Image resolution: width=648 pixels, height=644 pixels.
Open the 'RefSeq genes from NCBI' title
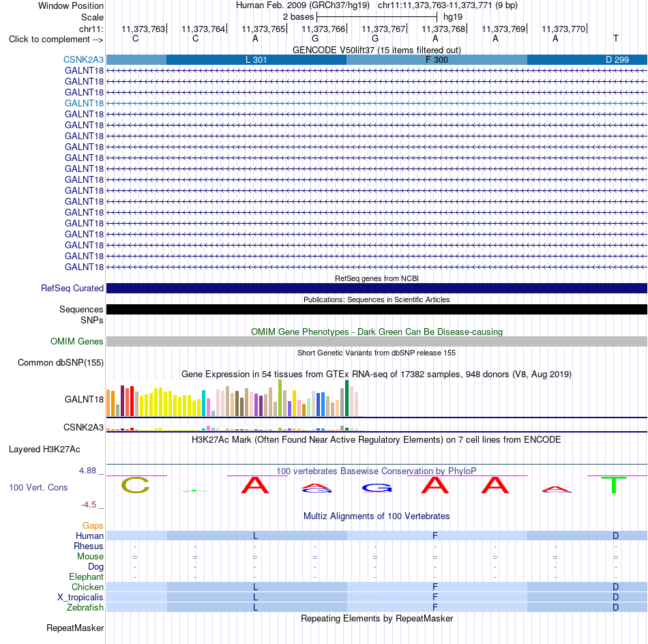[377, 278]
